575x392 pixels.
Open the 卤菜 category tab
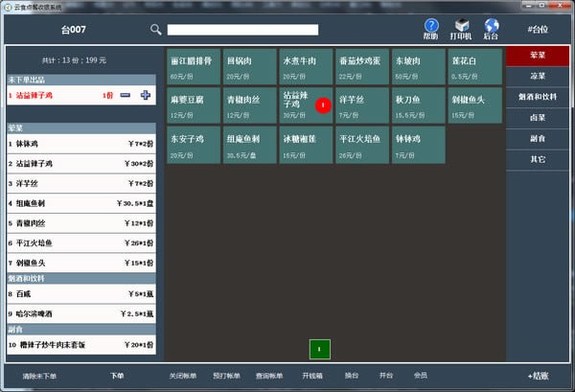538,118
